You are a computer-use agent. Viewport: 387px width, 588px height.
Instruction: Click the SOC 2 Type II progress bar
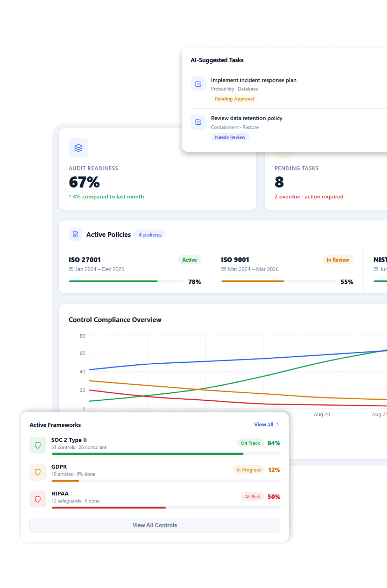(166, 454)
